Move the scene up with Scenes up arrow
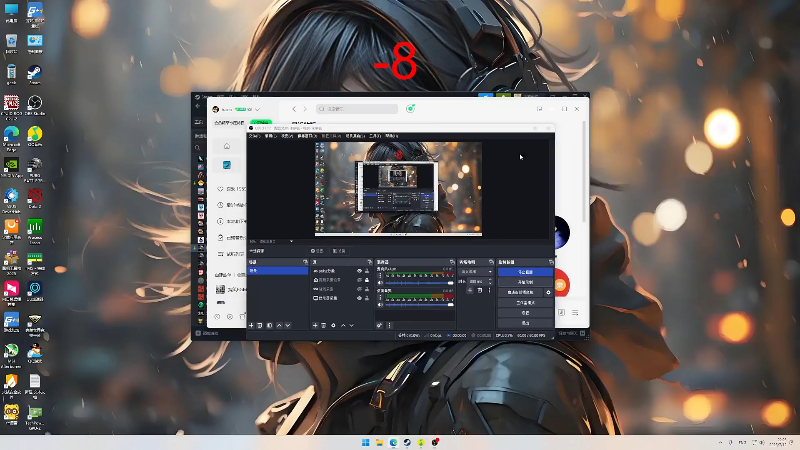 point(280,325)
